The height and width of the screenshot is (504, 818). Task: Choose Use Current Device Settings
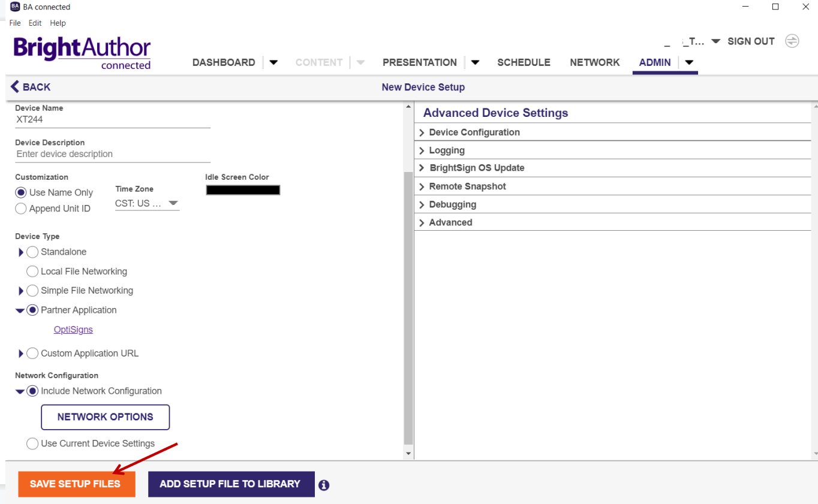pos(33,444)
